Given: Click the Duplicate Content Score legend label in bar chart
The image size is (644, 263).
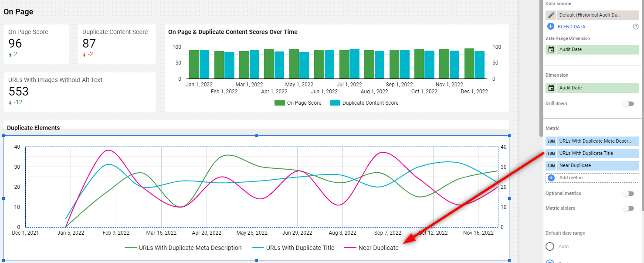Looking at the screenshot, I should click(x=370, y=103).
